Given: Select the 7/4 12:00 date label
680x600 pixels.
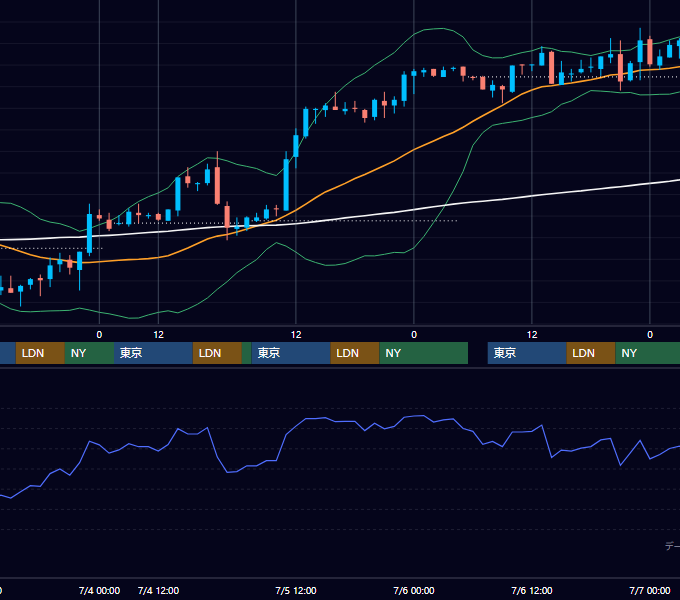Looking at the screenshot, I should (x=158, y=590).
